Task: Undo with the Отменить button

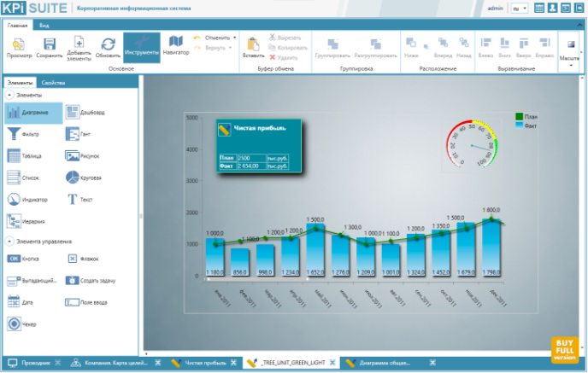Action: [212, 38]
